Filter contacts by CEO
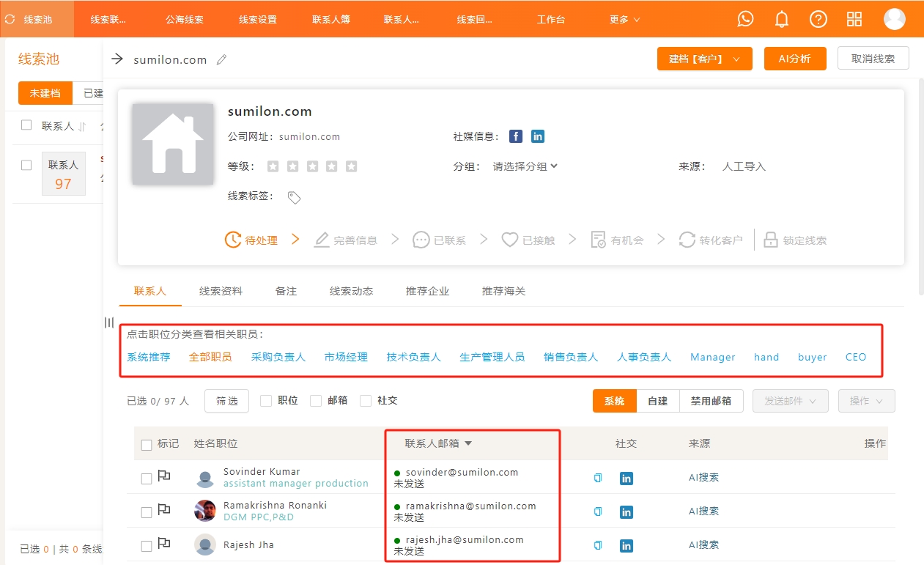 (x=856, y=357)
